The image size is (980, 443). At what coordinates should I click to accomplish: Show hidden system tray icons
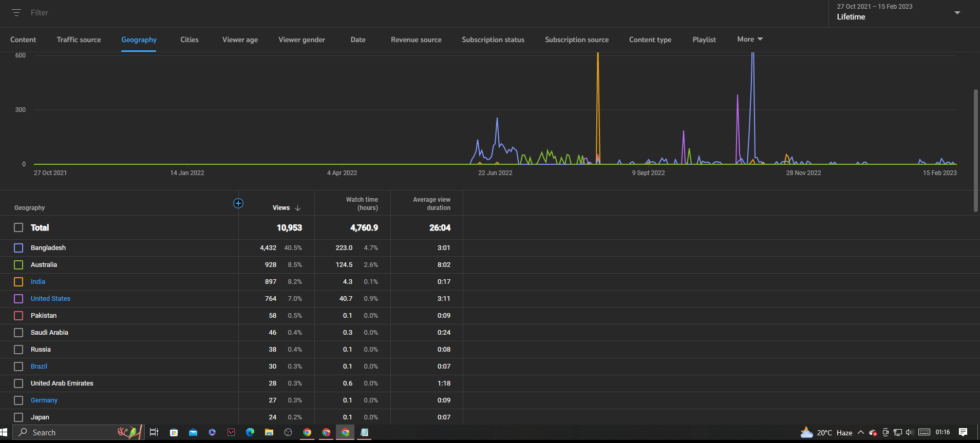[861, 432]
